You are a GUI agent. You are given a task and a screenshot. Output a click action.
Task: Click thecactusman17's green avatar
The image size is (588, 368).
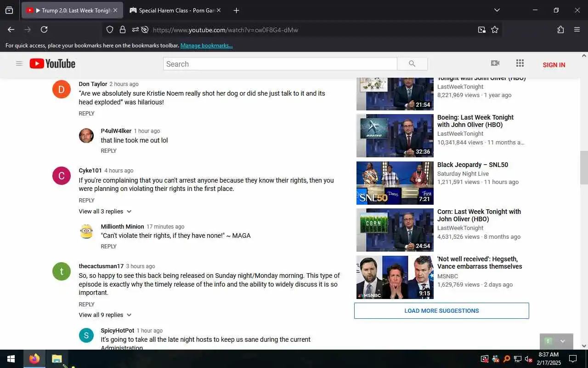62,271
